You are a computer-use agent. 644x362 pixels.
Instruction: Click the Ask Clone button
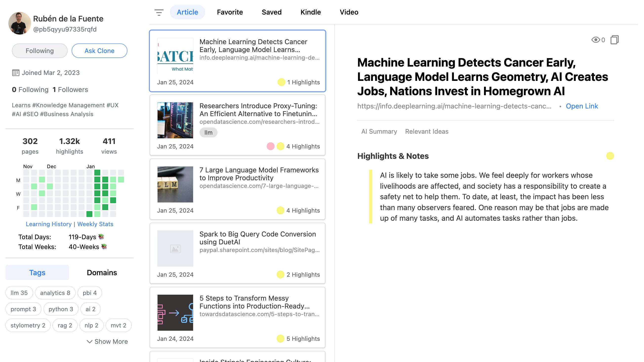(x=99, y=51)
